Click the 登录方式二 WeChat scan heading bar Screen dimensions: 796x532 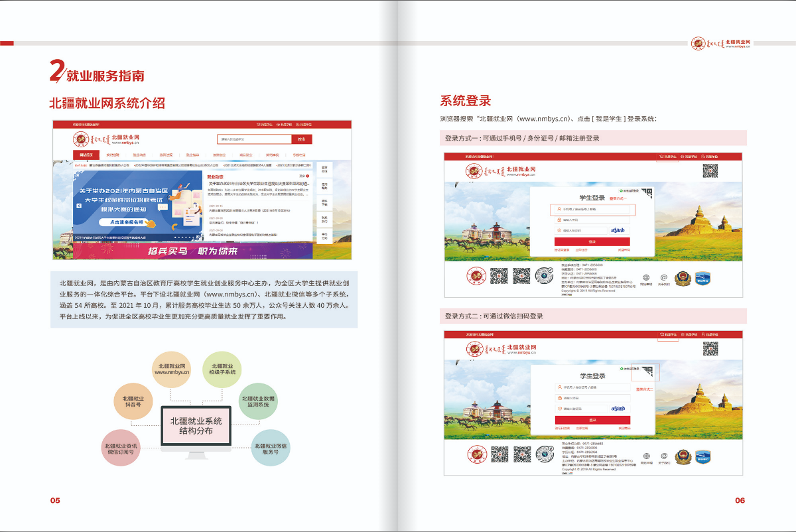click(x=595, y=316)
